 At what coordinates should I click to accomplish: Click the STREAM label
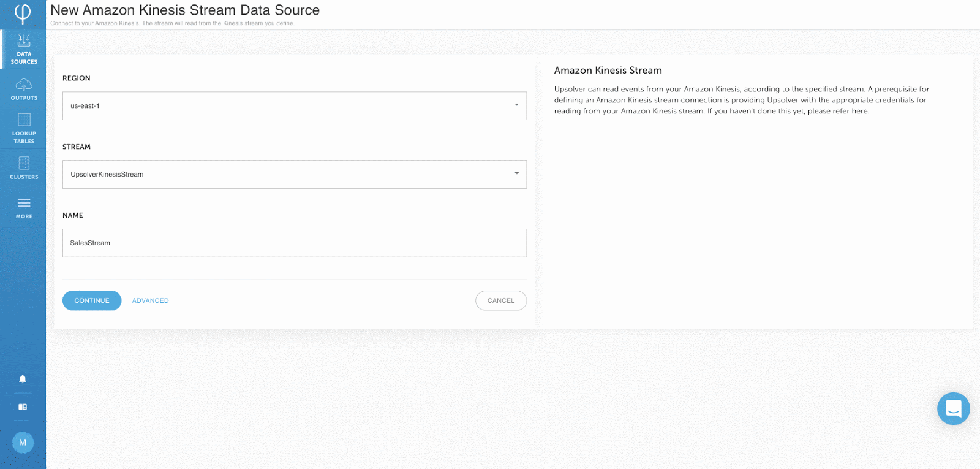[x=77, y=147]
